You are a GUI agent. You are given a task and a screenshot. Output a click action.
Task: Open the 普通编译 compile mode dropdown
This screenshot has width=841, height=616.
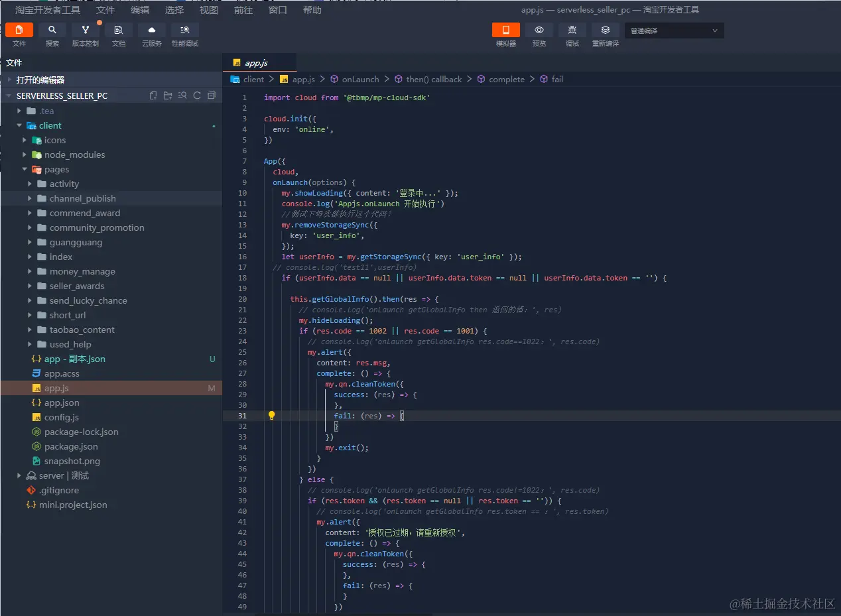(675, 31)
